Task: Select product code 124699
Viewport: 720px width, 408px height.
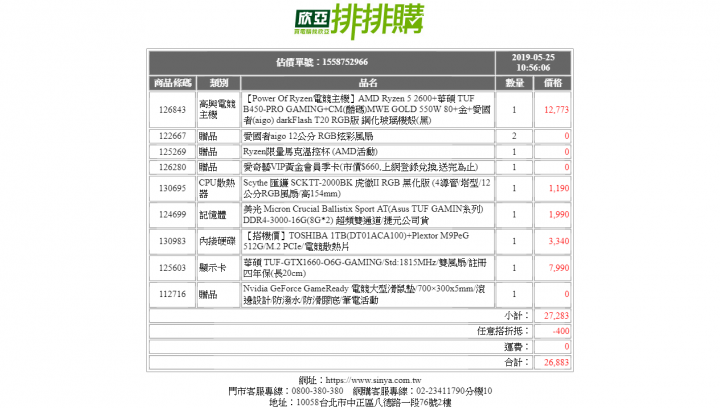Action: point(172,215)
